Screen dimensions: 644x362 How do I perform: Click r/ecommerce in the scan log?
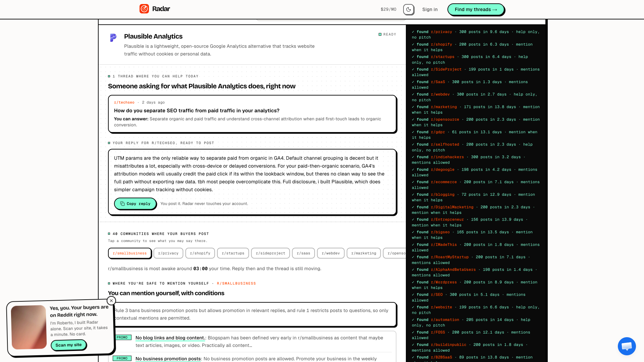pos(444,182)
